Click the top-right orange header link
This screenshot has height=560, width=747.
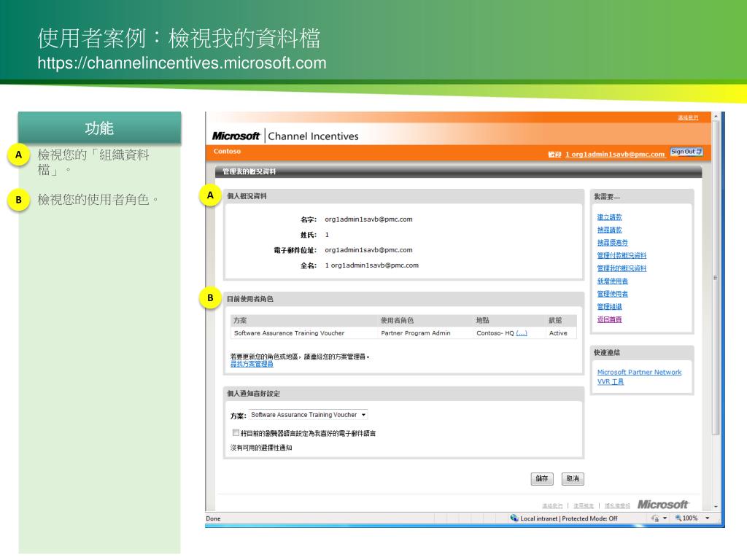[688, 117]
